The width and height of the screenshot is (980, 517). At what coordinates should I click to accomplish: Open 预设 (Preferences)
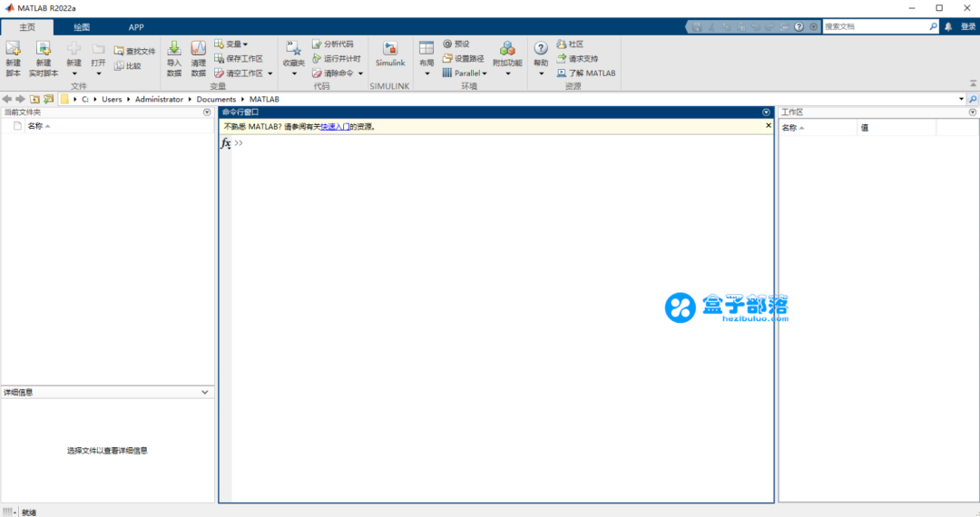coord(456,44)
